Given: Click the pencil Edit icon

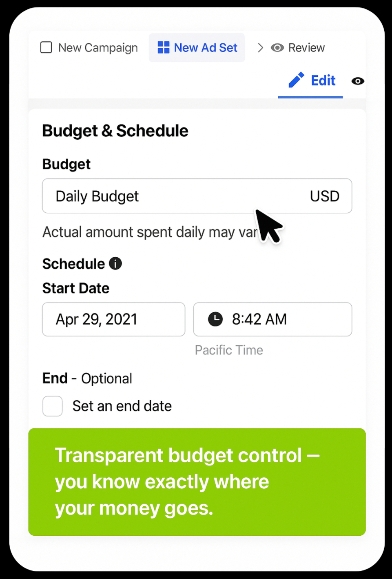Looking at the screenshot, I should pyautogui.click(x=296, y=80).
